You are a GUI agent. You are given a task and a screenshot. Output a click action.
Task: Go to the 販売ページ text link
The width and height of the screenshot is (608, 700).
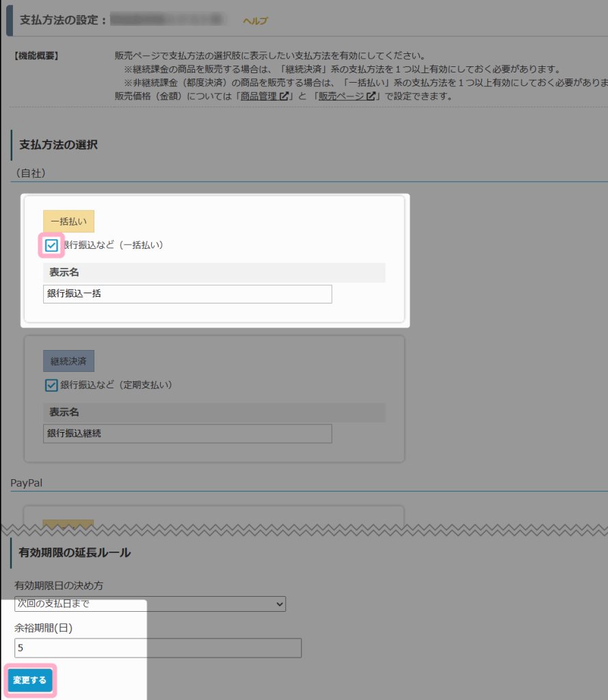click(341, 96)
